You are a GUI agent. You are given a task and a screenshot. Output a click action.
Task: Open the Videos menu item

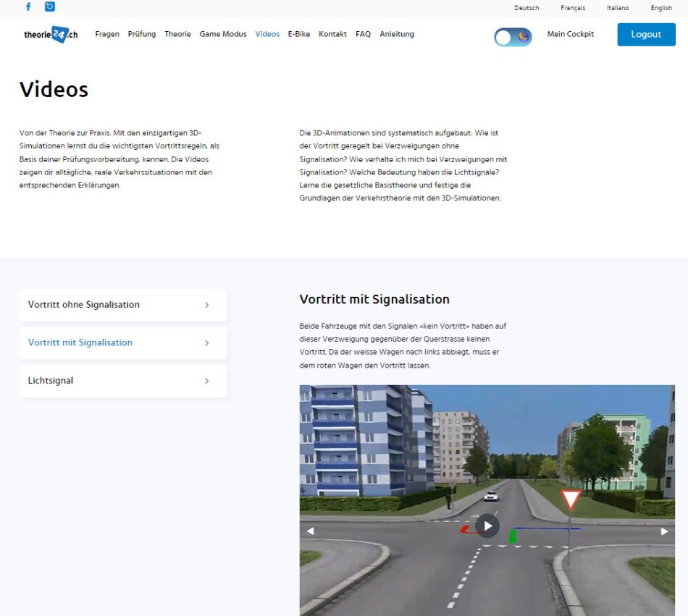[267, 34]
